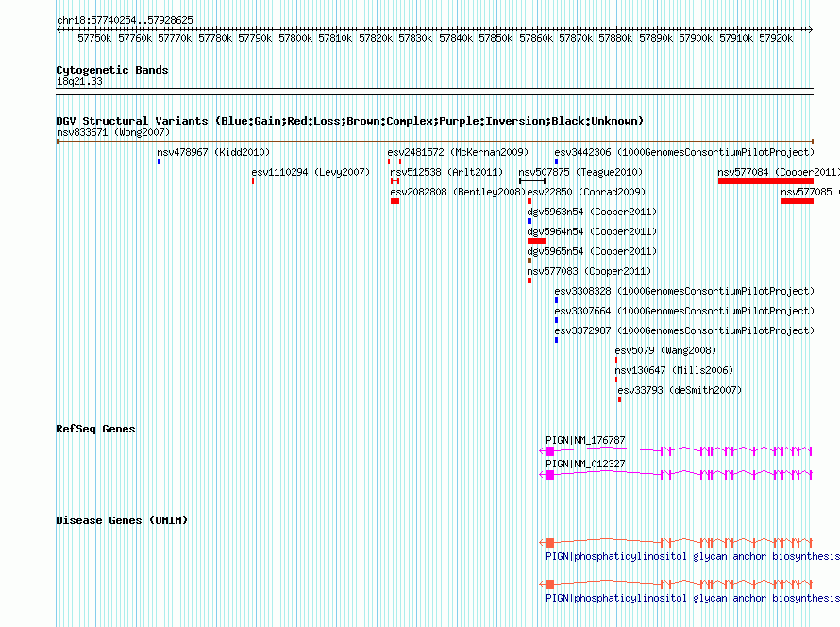Click the blue gain marker under nsv478967
This screenshot has width=840, height=627.
[x=159, y=161]
